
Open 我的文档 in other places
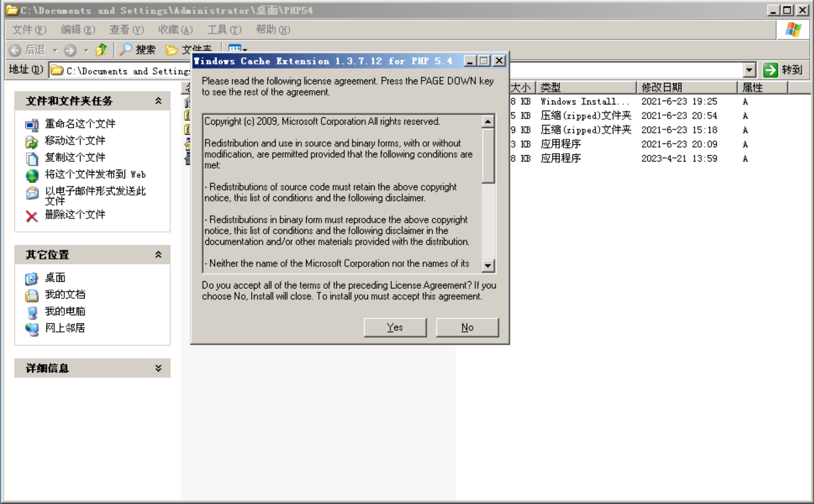tap(65, 294)
